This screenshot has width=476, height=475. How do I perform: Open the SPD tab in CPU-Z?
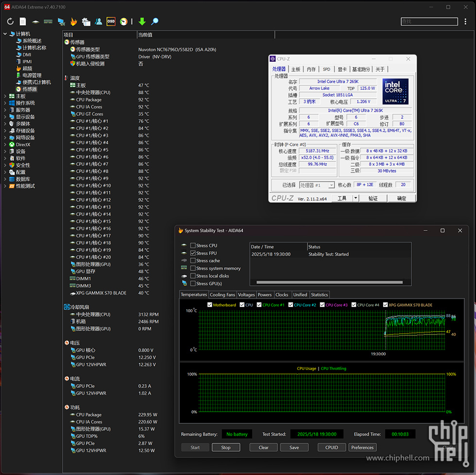click(326, 70)
